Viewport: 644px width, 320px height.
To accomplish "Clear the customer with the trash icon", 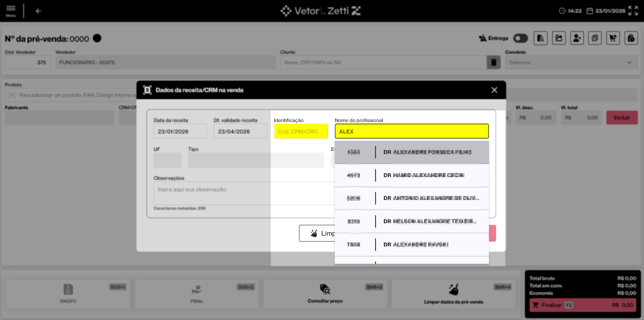I will [494, 63].
